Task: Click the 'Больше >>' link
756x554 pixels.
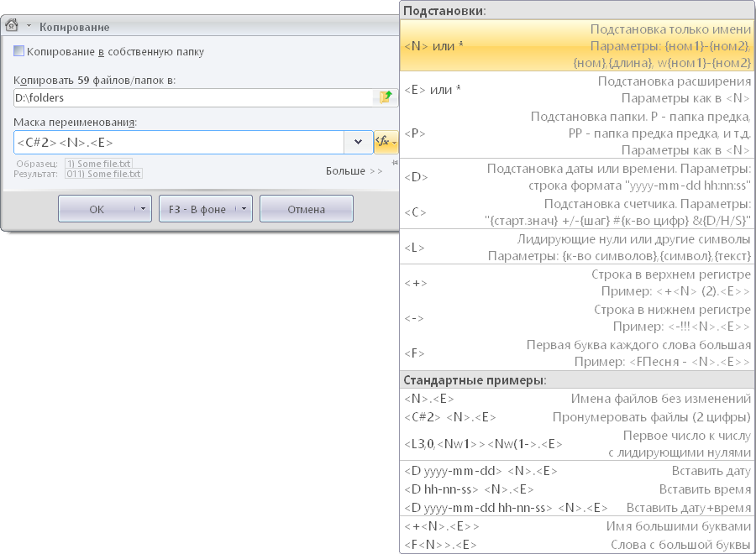Action: 354,171
